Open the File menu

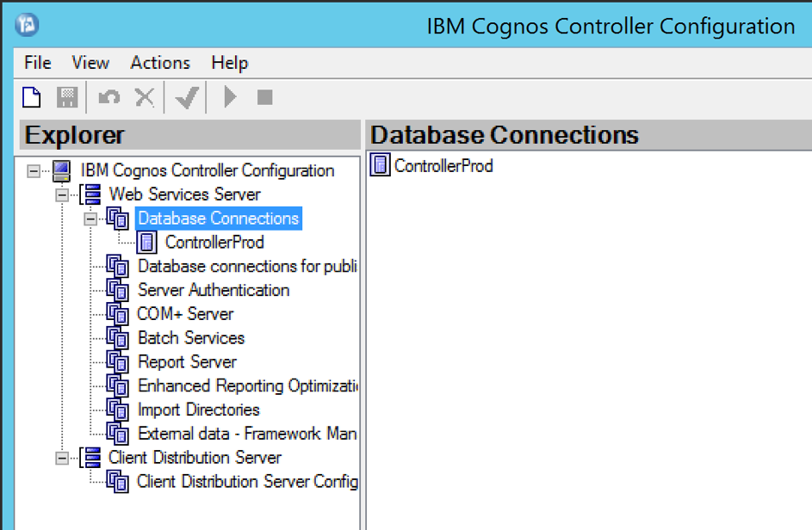[x=38, y=63]
